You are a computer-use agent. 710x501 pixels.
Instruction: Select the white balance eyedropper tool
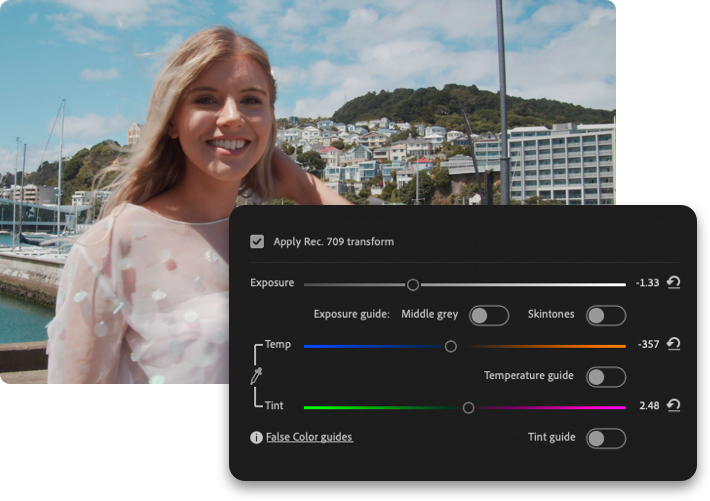coord(256,376)
